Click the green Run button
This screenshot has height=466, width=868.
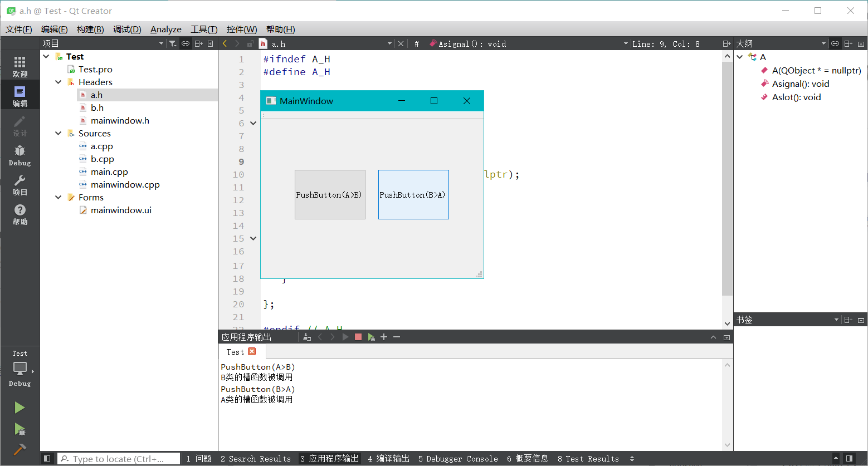click(x=20, y=408)
